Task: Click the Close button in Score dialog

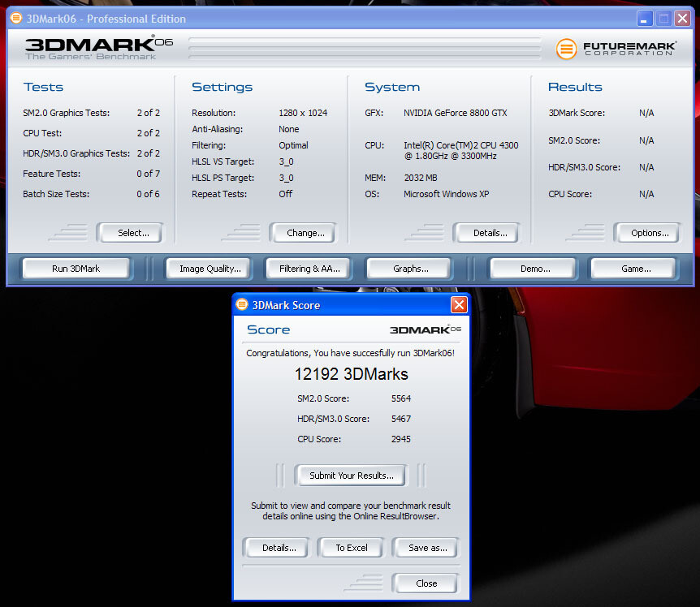Action: [x=426, y=583]
